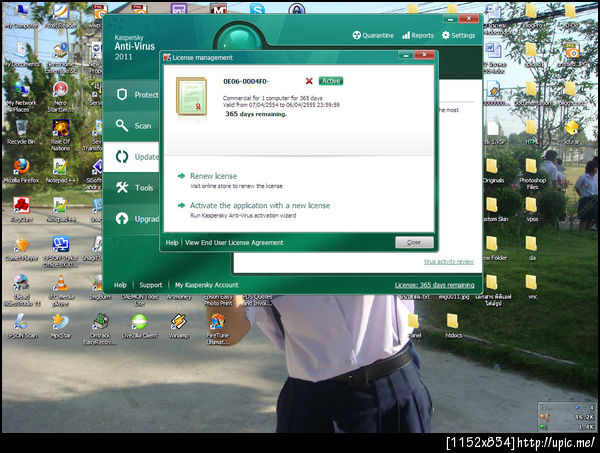
Task: Select FireTune desktop icon
Action: (218, 329)
